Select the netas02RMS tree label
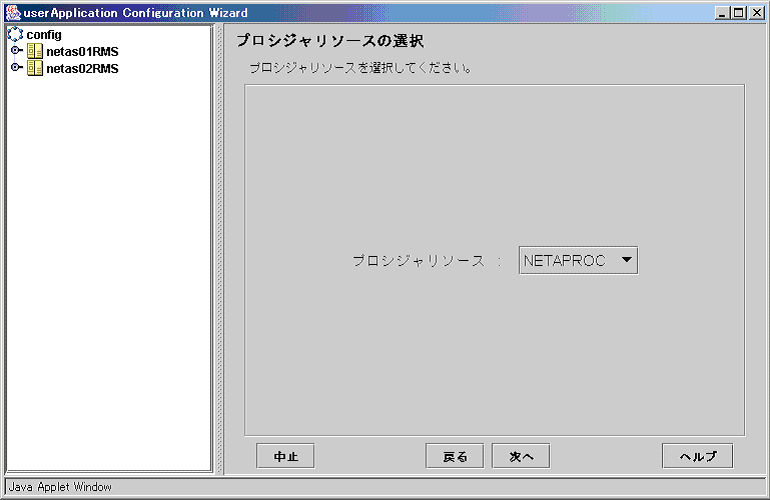 82,68
